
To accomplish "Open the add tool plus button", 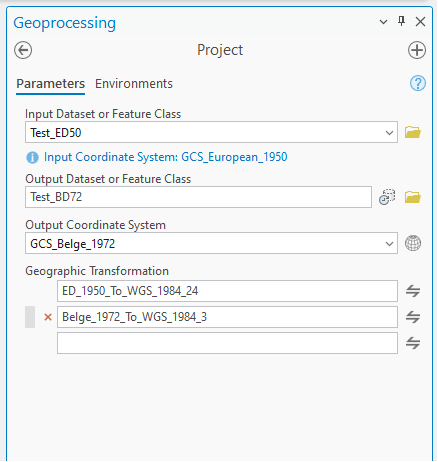I will click(x=417, y=50).
